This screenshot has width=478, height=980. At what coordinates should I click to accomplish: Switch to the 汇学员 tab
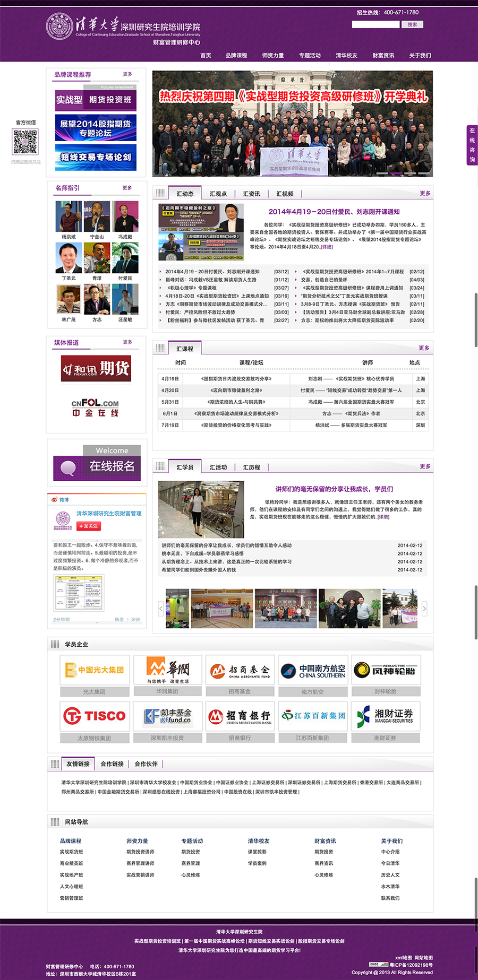click(x=185, y=467)
